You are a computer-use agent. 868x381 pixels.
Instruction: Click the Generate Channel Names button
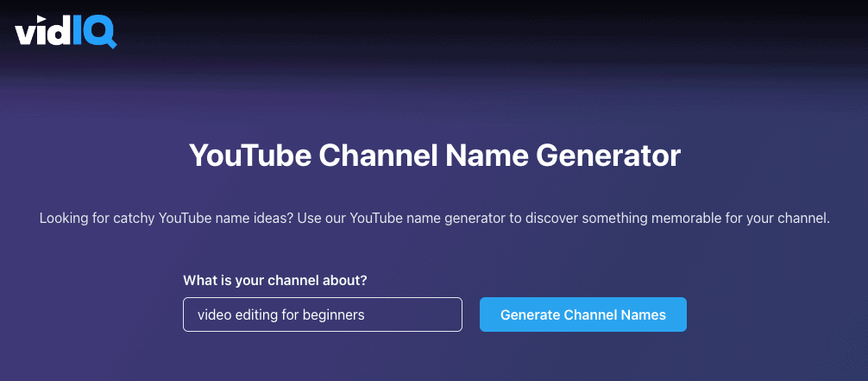[x=583, y=314]
